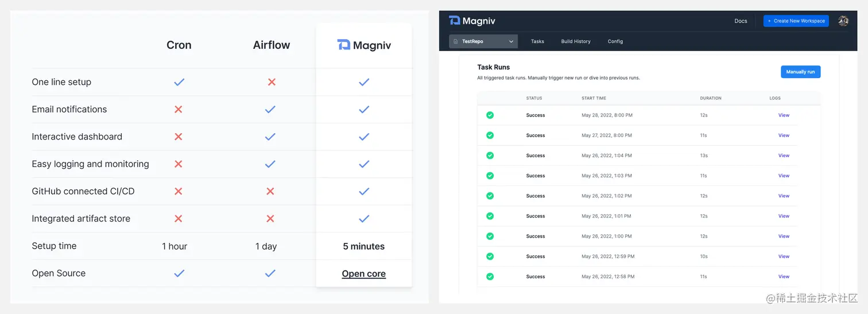
Task: Click success icon of 1:01 PM run
Action: [x=490, y=216]
